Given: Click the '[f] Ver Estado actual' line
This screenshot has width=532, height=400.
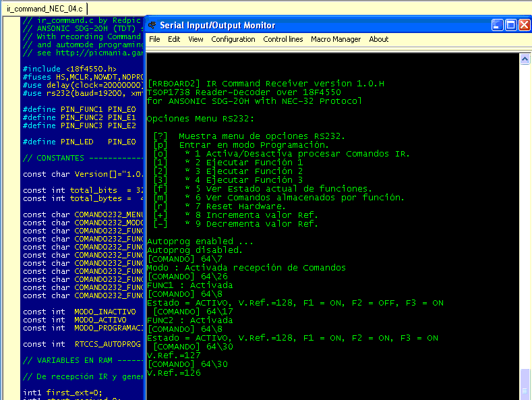Looking at the screenshot, I should click(x=262, y=189).
